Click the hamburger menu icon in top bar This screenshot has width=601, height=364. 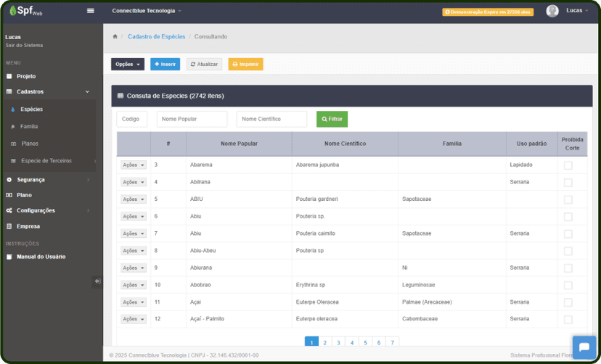(x=91, y=11)
